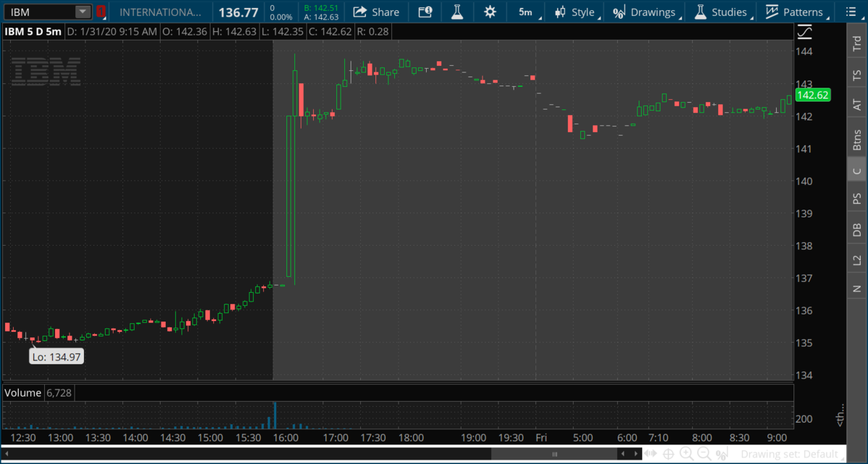Open the PS sidebar tab
The height and width of the screenshot is (464, 868).
(x=857, y=199)
